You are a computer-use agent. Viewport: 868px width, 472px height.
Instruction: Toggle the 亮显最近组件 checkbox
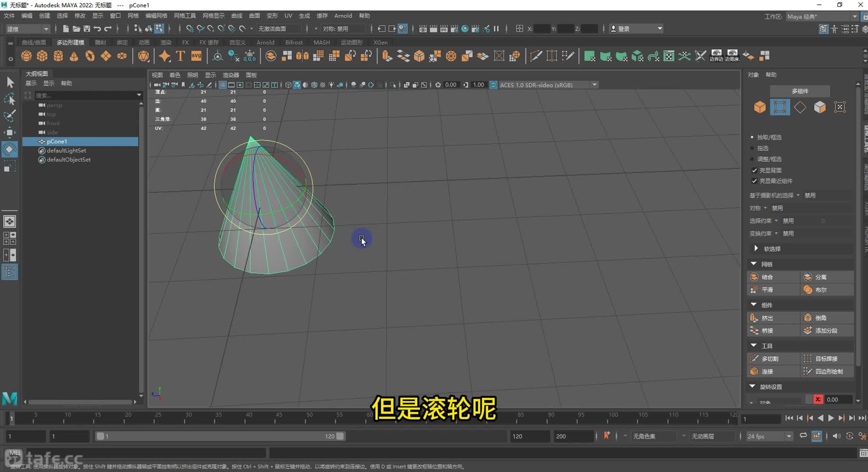click(x=754, y=180)
